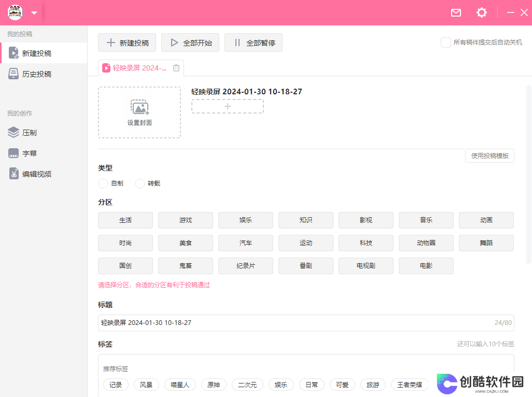Choose the 音乐 category
Screen dimensions: 532x397
pyautogui.click(x=426, y=220)
